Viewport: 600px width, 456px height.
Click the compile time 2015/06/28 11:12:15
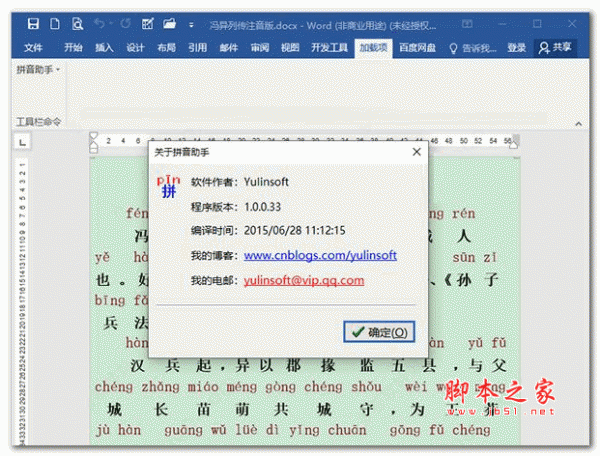(x=295, y=230)
